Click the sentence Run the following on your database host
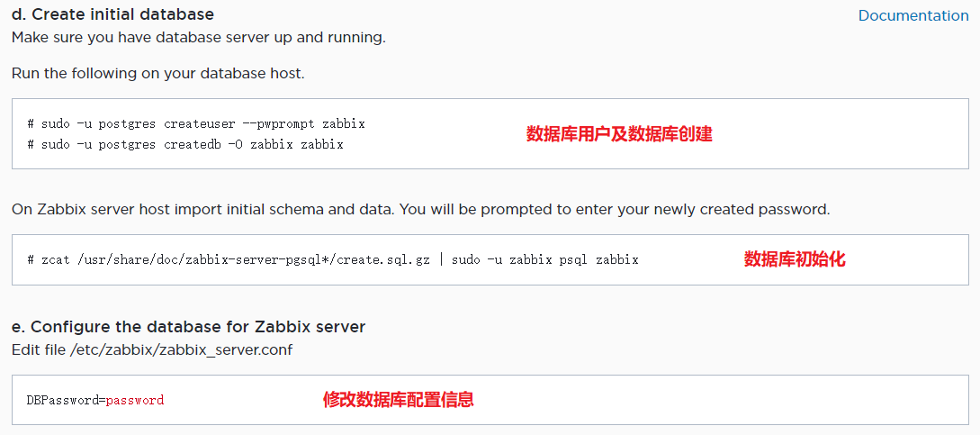Viewport: 980px width, 435px height. (x=158, y=73)
